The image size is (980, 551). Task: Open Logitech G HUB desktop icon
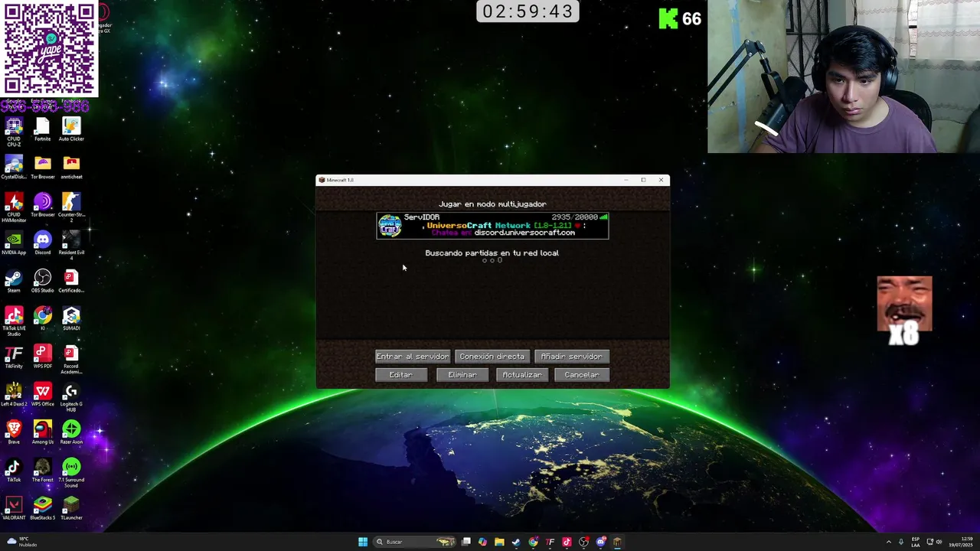(71, 397)
